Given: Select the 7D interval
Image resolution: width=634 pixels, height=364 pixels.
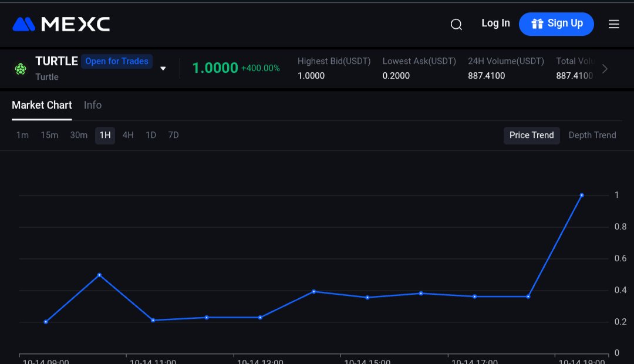Looking at the screenshot, I should 173,135.
